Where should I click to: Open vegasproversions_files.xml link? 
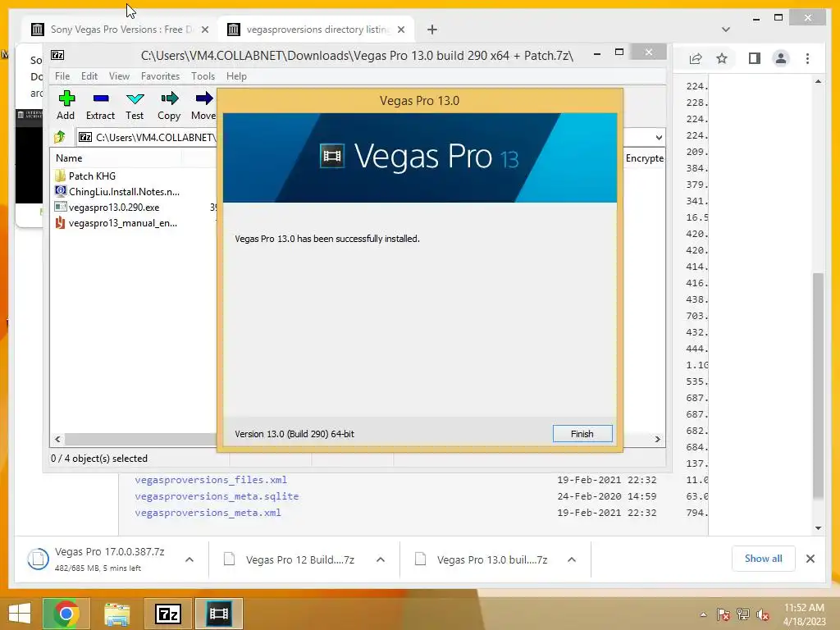[x=211, y=479]
